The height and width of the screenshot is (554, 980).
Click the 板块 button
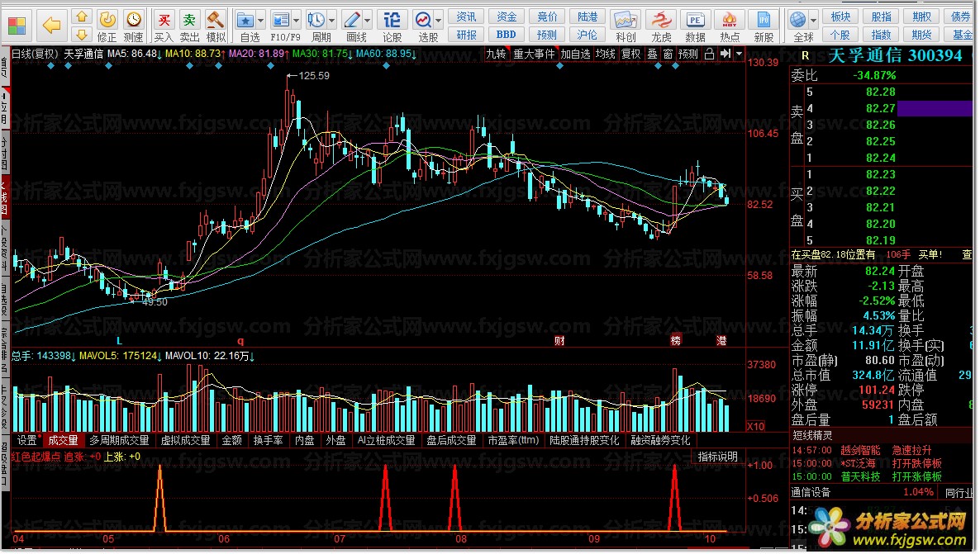pos(840,17)
